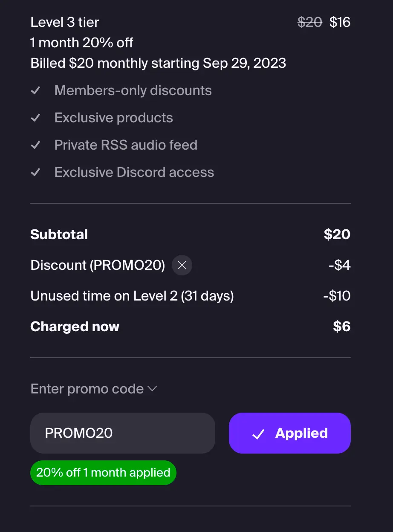Click the $16 discounted tier price
This screenshot has width=393, height=532.
[x=340, y=22]
